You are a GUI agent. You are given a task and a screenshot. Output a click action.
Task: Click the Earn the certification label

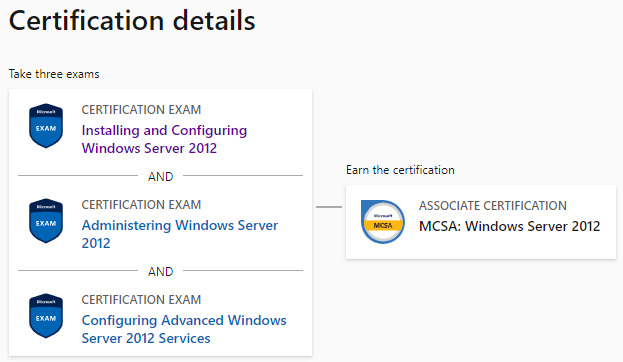coord(400,170)
